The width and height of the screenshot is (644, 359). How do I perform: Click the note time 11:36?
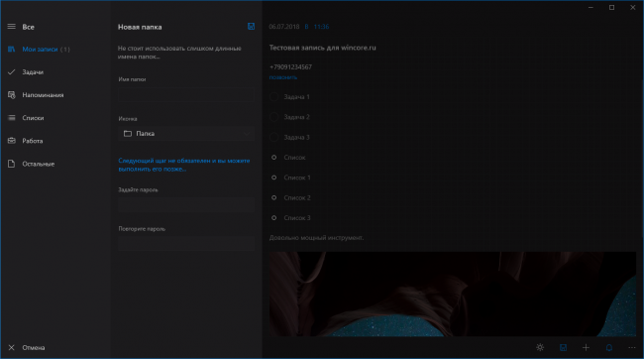point(321,27)
